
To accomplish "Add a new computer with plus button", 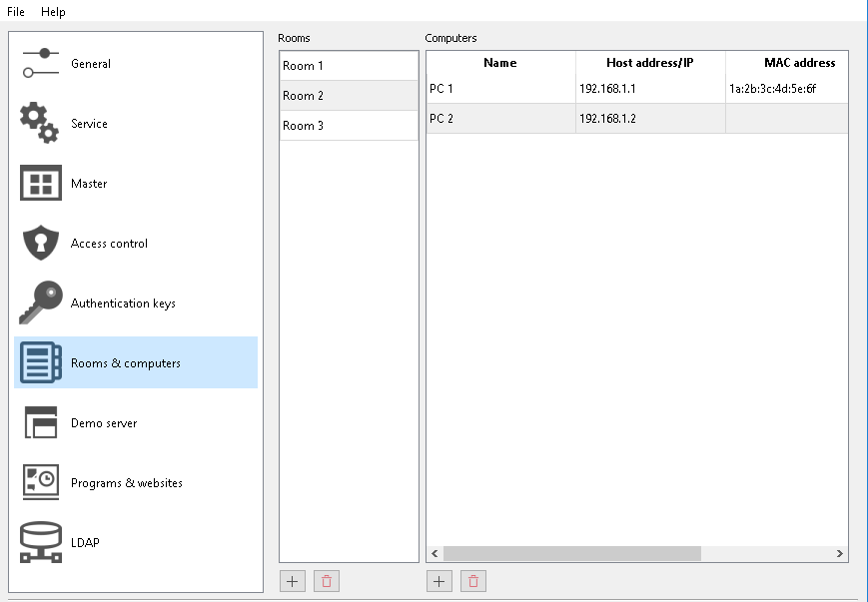I will [x=438, y=581].
